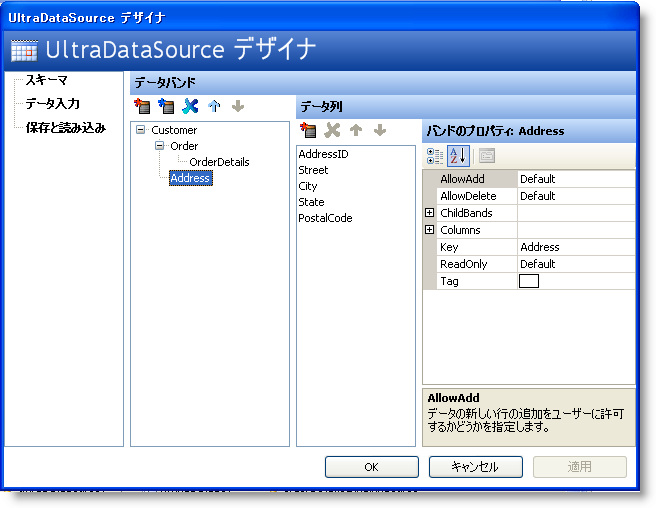Image resolution: width=656 pixels, height=508 pixels.
Task: Select the Order band in tree
Action: point(184,146)
